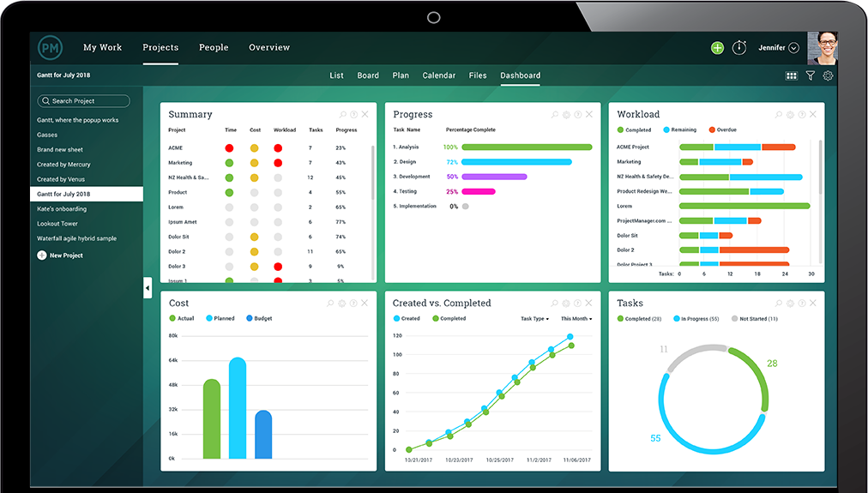Switch to the Board tab
The image size is (868, 493).
[x=368, y=75]
